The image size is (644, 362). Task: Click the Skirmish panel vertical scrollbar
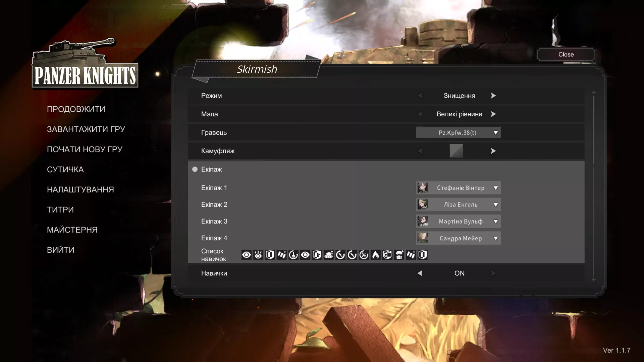tap(593, 131)
